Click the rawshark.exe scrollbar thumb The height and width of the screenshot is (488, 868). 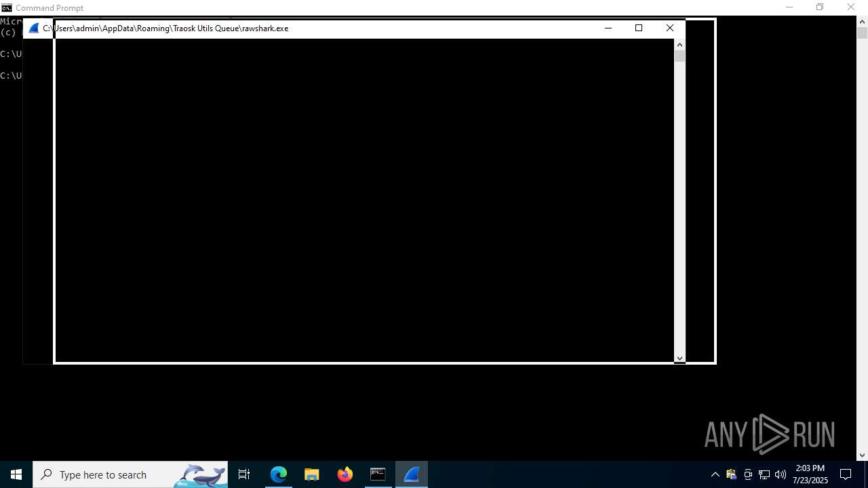679,56
